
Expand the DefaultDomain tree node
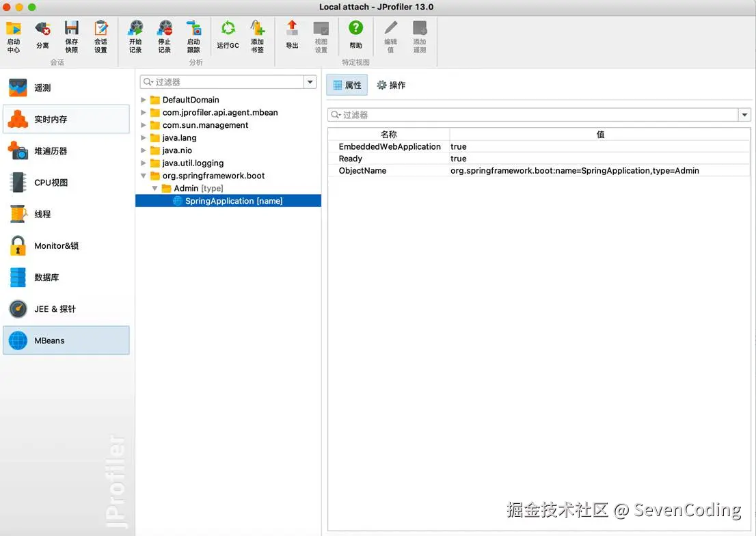pos(143,100)
